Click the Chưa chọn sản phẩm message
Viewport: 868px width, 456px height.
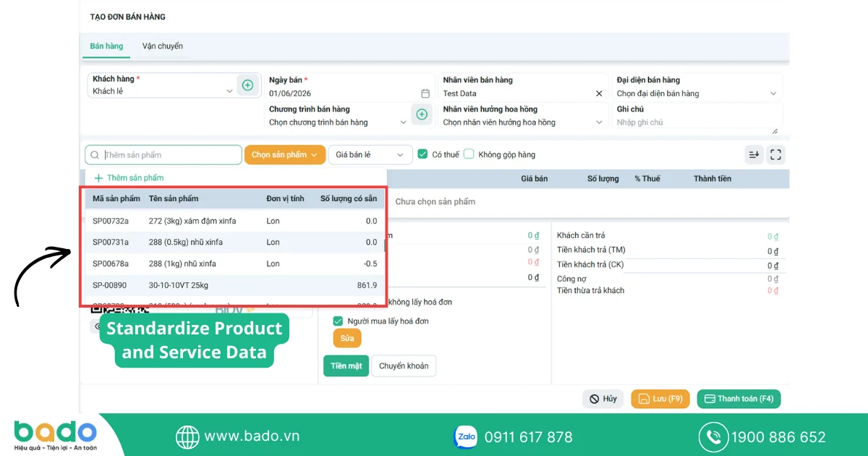(x=435, y=202)
